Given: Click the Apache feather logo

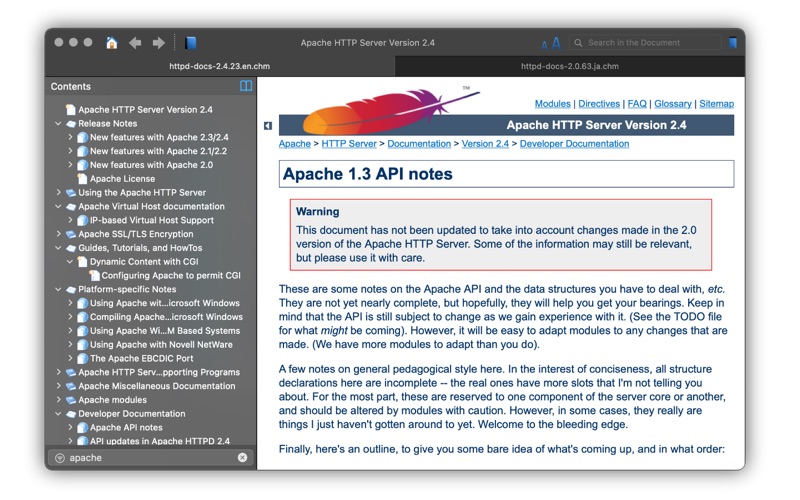Looking at the screenshot, I should (390, 112).
